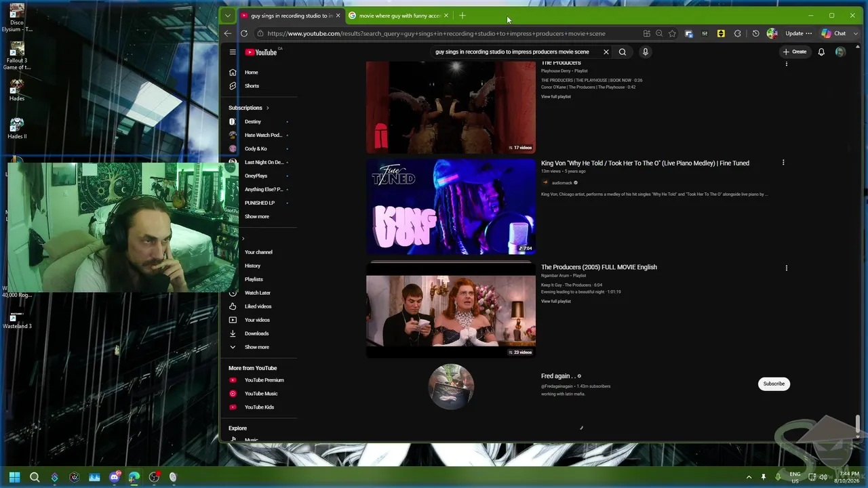Clear the YouTube search query with X
The height and width of the screenshot is (488, 868).
(606, 52)
